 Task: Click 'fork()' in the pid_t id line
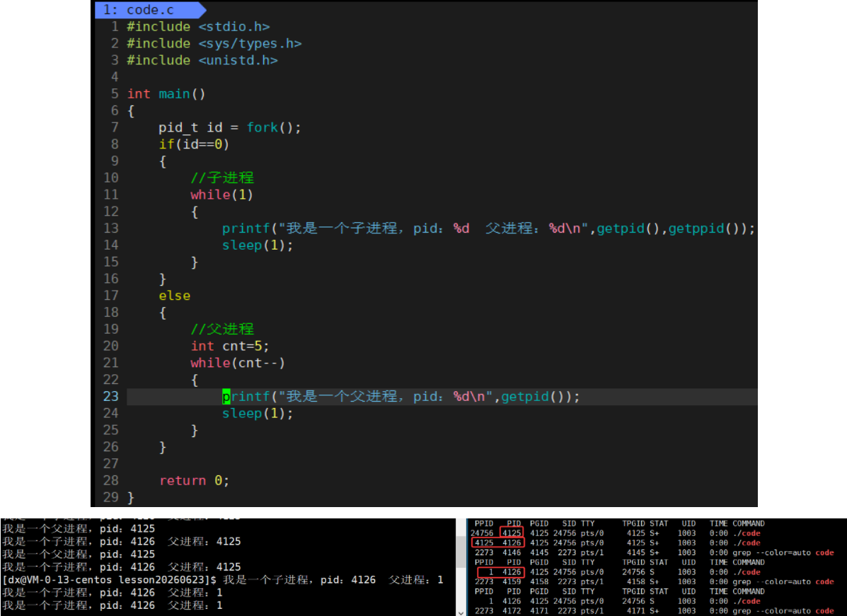click(270, 127)
